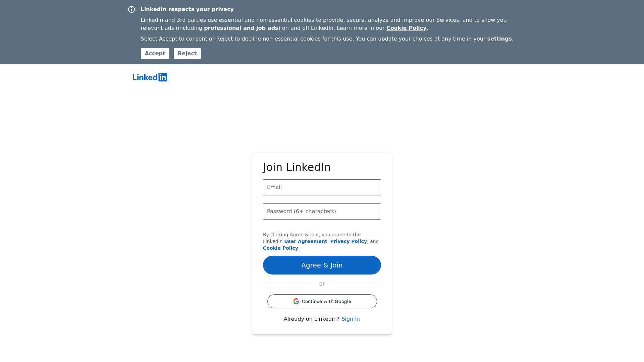644x362 pixels.
Task: Open your cookie settings
Action: [499, 39]
